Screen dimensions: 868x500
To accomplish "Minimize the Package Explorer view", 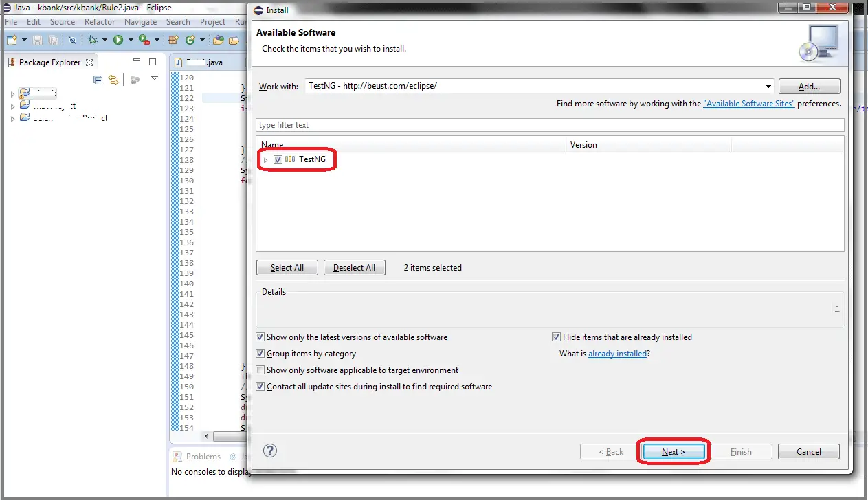I will coord(135,62).
